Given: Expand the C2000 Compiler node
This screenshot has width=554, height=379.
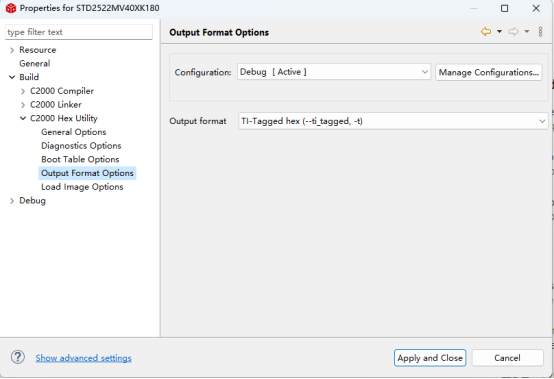Looking at the screenshot, I should 23,91.
